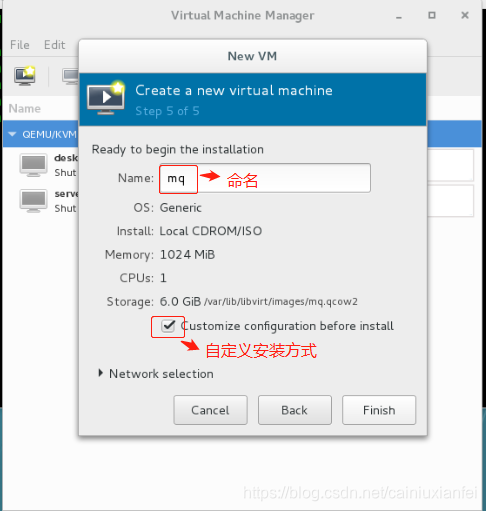This screenshot has height=511, width=486.
Task: Click the VM Name input field
Action: point(265,178)
